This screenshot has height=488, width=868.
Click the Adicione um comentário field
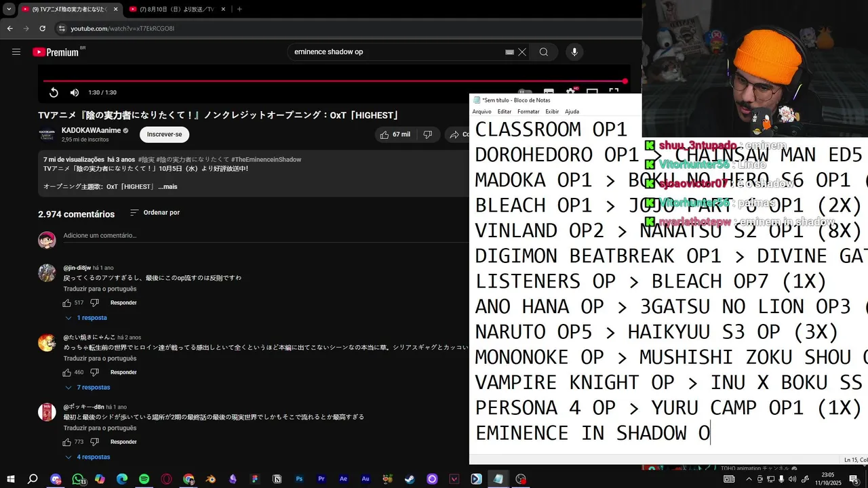[x=264, y=236]
